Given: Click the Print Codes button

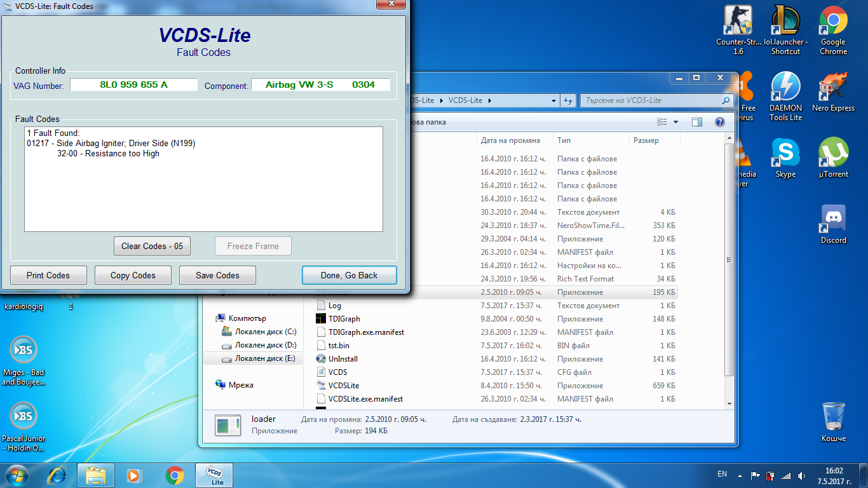Looking at the screenshot, I should click(x=48, y=275).
